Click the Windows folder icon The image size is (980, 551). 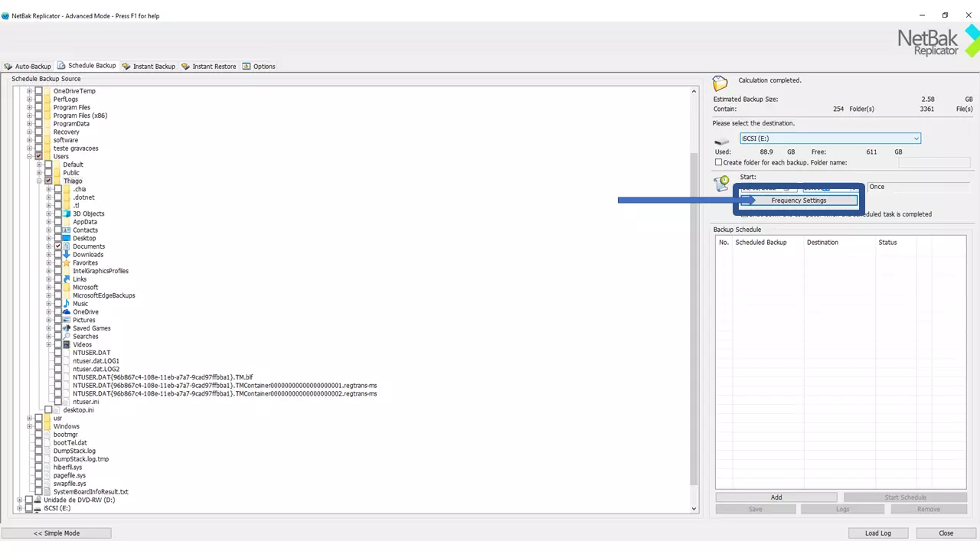(x=47, y=426)
